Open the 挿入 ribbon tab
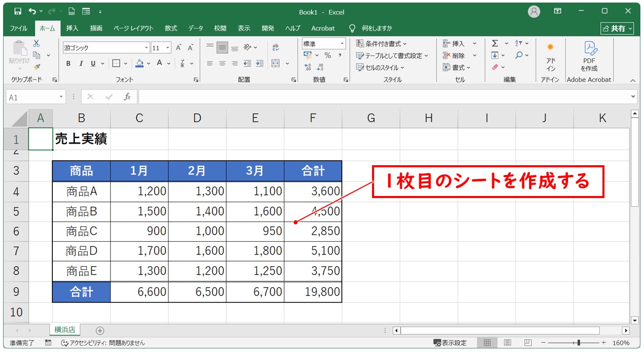The width and height of the screenshot is (644, 352). click(72, 28)
